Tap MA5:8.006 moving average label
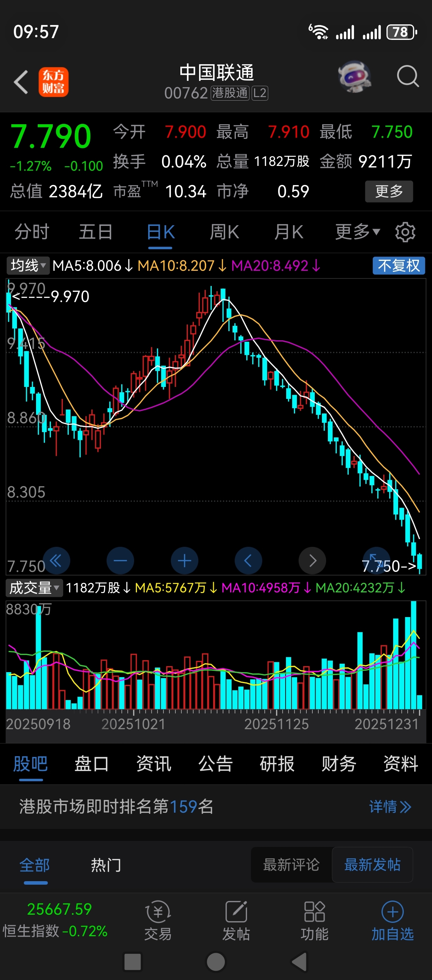 click(93, 265)
